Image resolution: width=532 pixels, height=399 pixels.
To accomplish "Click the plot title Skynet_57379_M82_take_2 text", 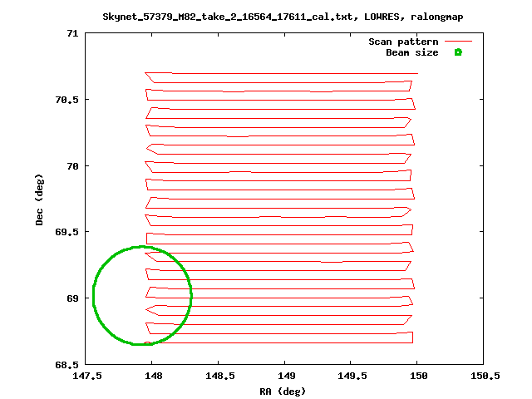I will pos(283,17).
